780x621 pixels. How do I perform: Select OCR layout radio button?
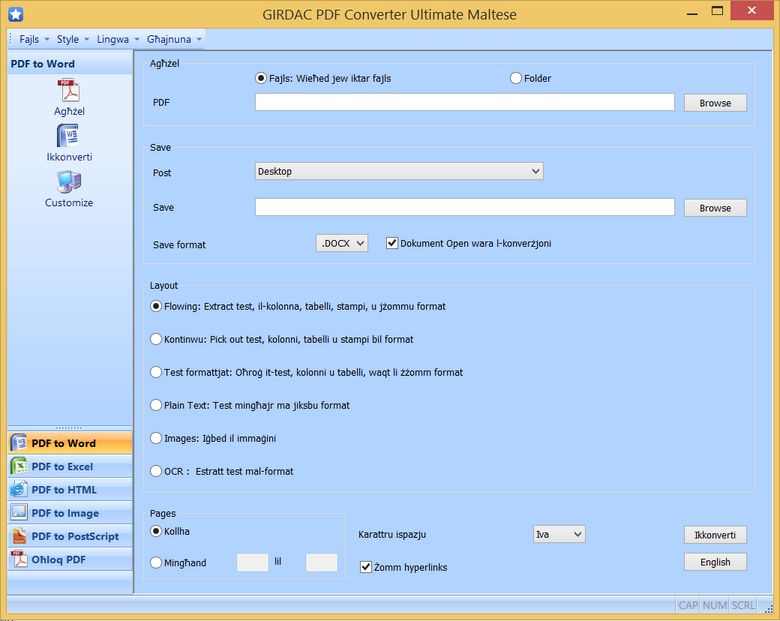coord(156,471)
